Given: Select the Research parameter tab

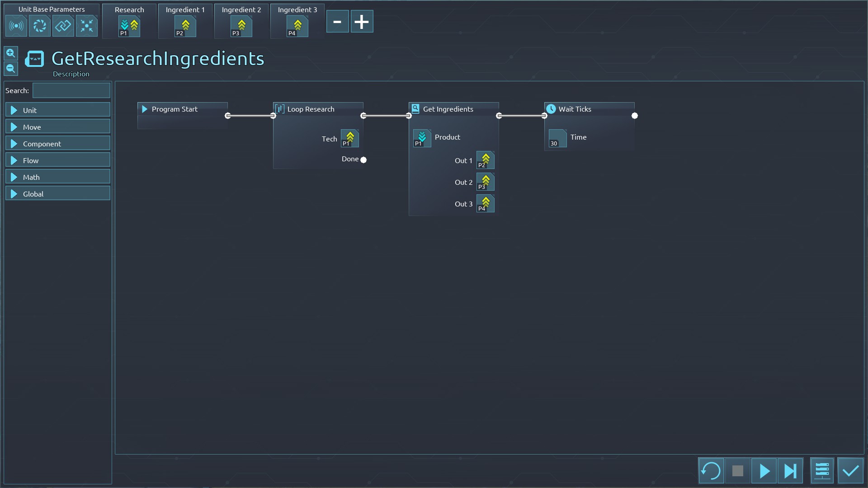Looking at the screenshot, I should click(129, 21).
